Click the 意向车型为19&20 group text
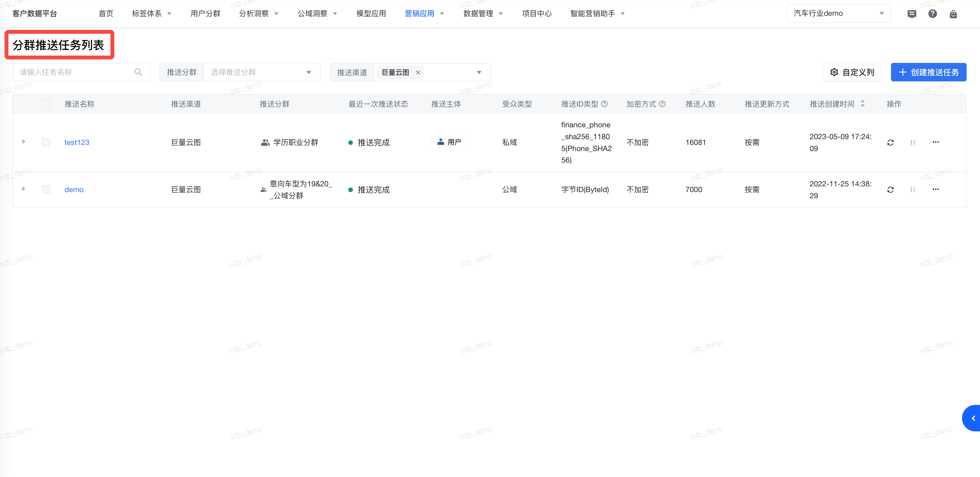The width and height of the screenshot is (980, 477). point(301,189)
